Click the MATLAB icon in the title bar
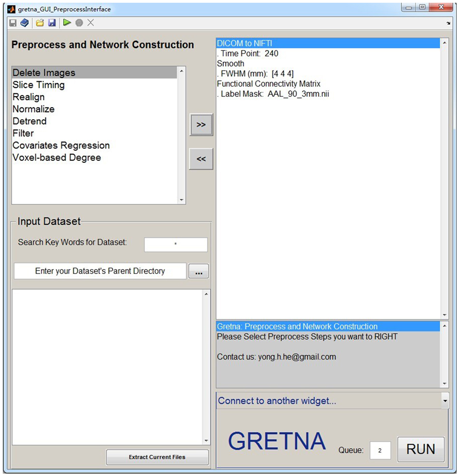Viewport: 459px width, 476px height. (x=11, y=9)
